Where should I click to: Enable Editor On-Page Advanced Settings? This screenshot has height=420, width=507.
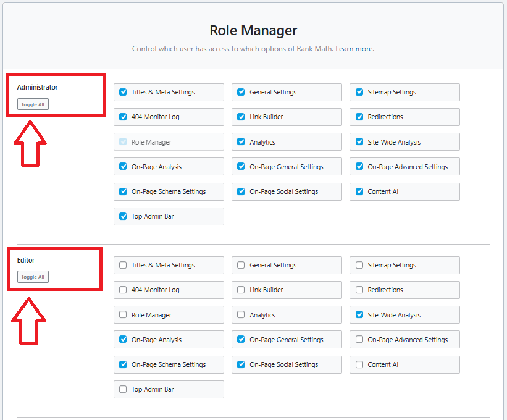(x=359, y=340)
